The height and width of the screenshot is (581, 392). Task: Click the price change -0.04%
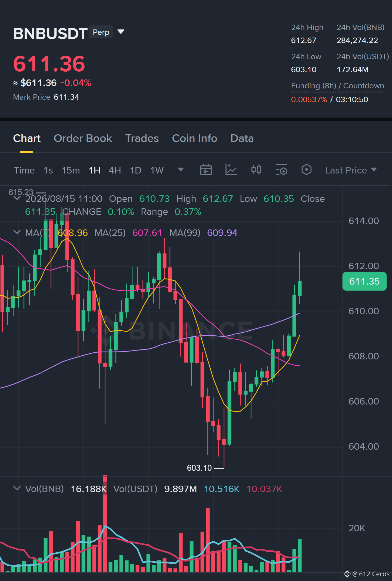click(76, 83)
